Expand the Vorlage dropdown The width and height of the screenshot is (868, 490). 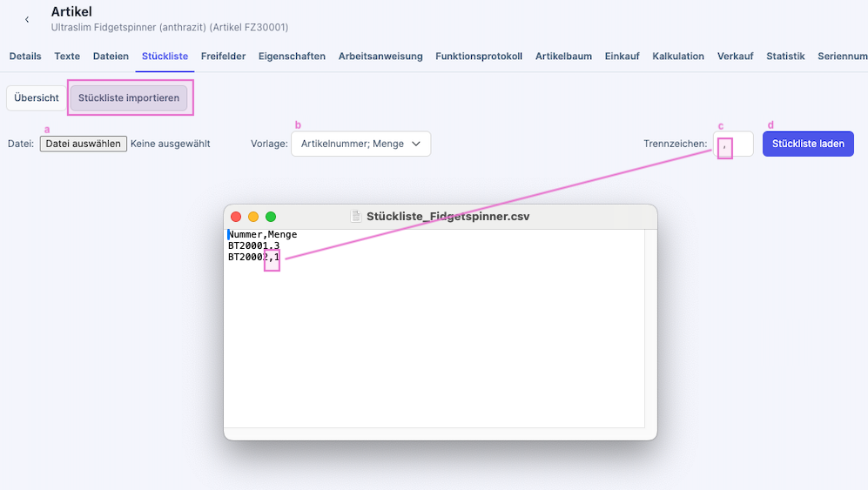tap(360, 144)
